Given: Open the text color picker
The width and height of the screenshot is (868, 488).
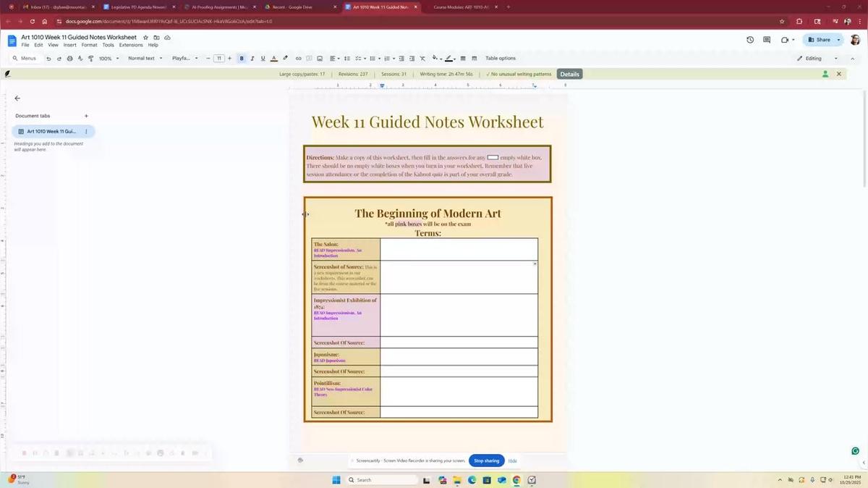Looking at the screenshot, I should coord(273,58).
